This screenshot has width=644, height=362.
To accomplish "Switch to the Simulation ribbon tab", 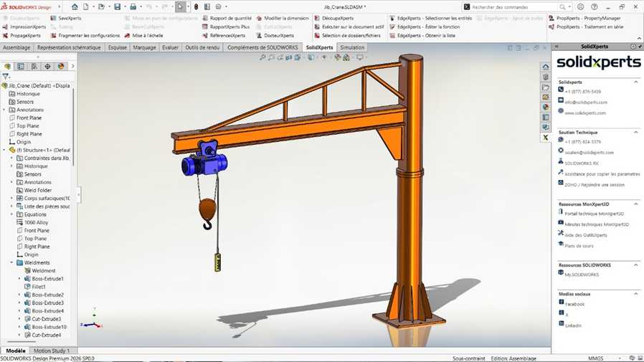I will tap(352, 47).
